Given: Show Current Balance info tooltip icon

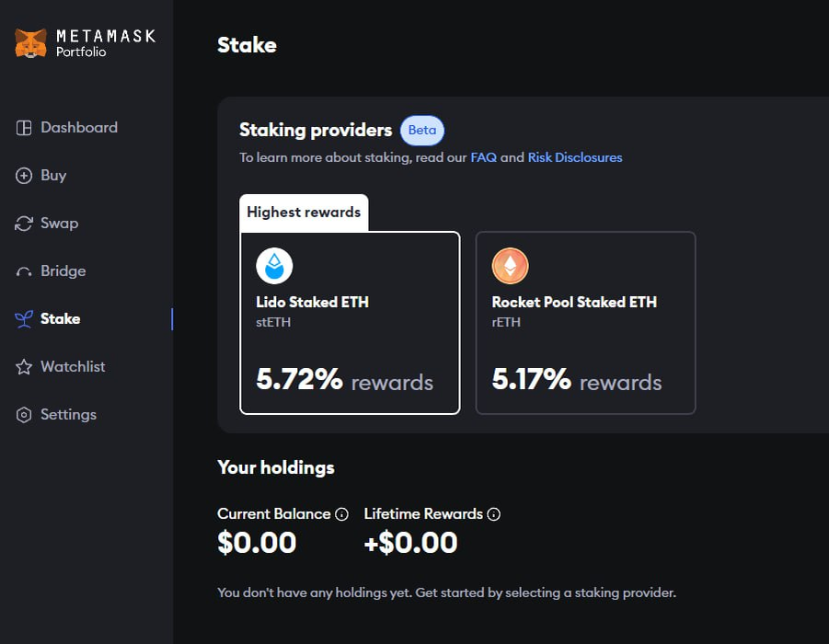Looking at the screenshot, I should [341, 514].
